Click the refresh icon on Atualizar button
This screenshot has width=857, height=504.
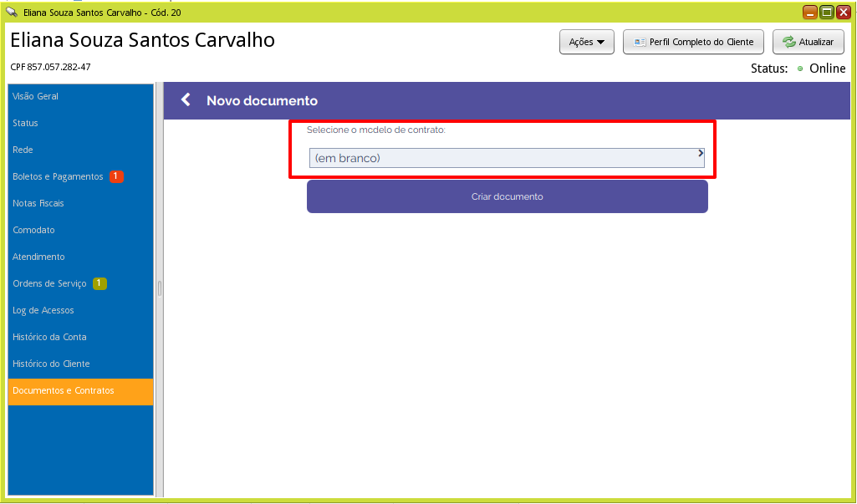point(788,42)
